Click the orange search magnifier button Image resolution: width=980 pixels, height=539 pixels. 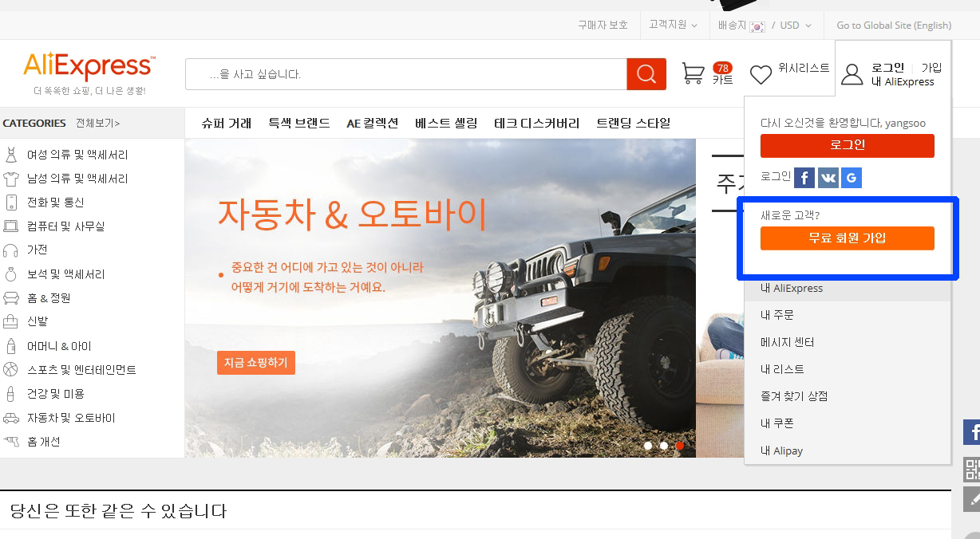pyautogui.click(x=646, y=74)
